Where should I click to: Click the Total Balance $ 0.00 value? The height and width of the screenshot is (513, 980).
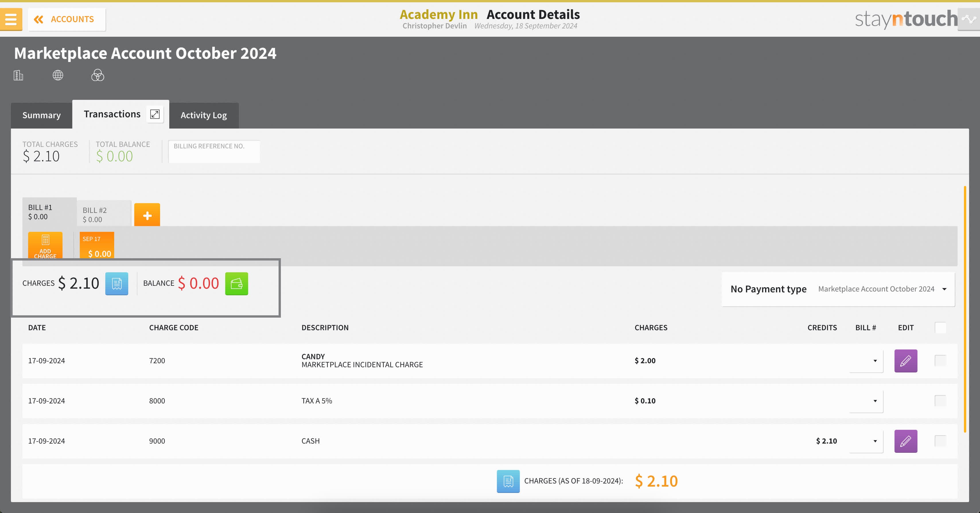point(114,156)
